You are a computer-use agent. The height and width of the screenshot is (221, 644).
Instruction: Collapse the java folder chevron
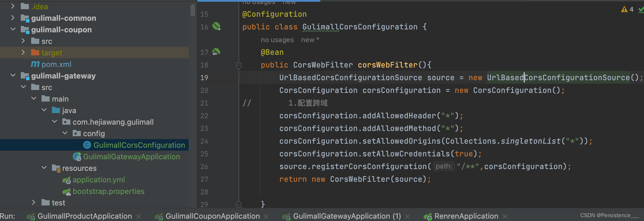[x=44, y=110]
